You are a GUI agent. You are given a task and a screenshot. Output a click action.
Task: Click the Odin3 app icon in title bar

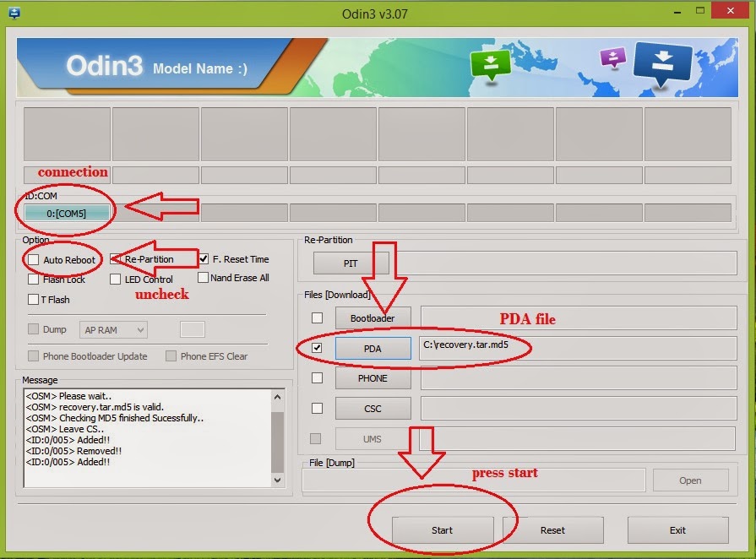pos(14,13)
